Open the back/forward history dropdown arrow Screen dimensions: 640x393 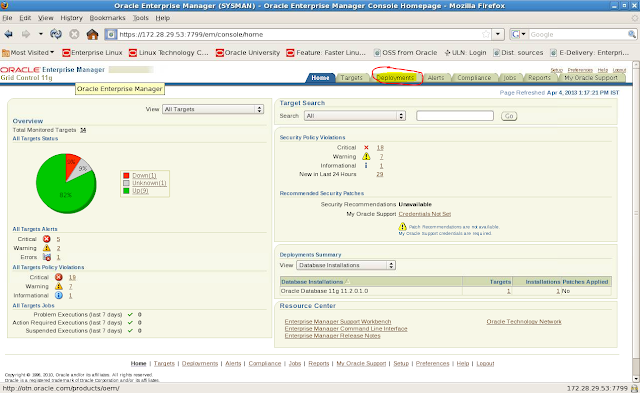point(40,34)
